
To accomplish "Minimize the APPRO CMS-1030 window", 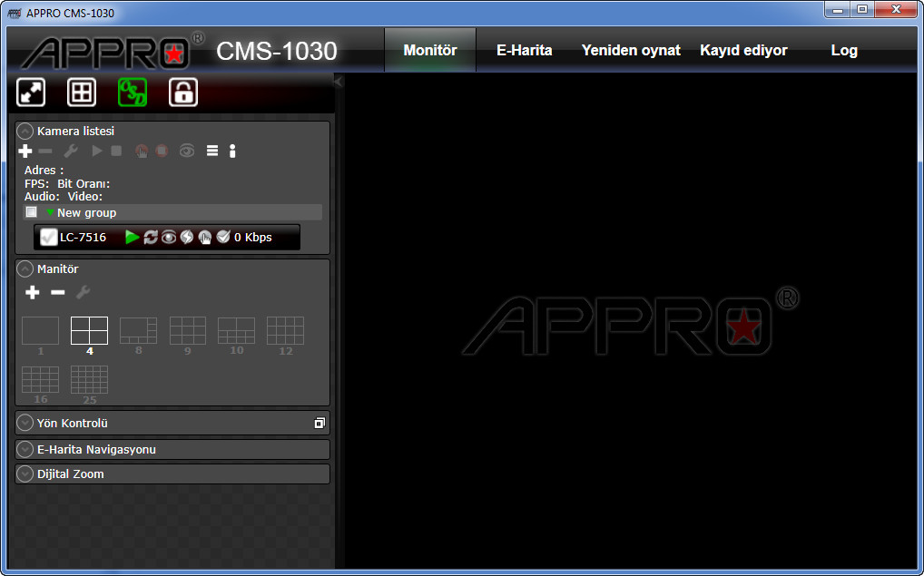I will (838, 9).
